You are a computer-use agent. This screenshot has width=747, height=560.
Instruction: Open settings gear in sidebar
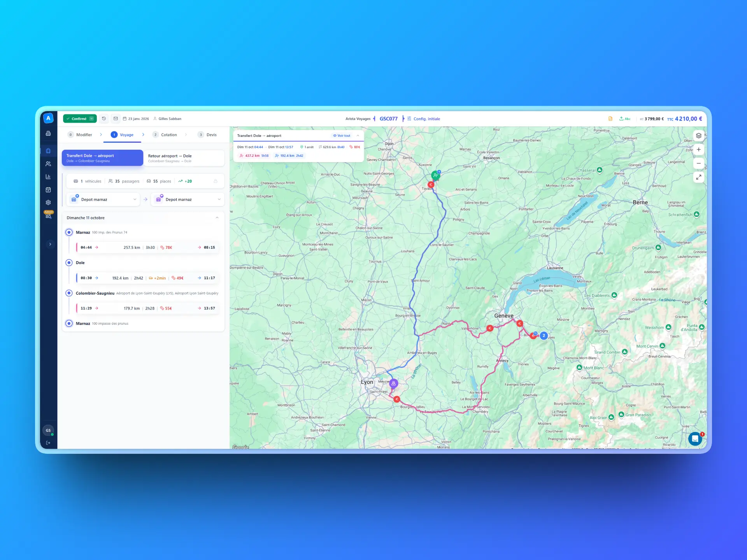click(48, 202)
